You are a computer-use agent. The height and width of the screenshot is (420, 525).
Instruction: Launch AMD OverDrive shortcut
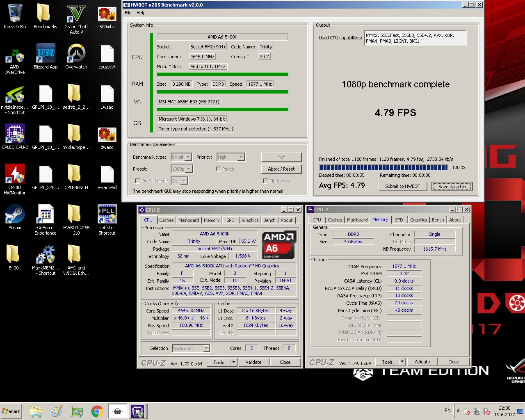[15, 62]
